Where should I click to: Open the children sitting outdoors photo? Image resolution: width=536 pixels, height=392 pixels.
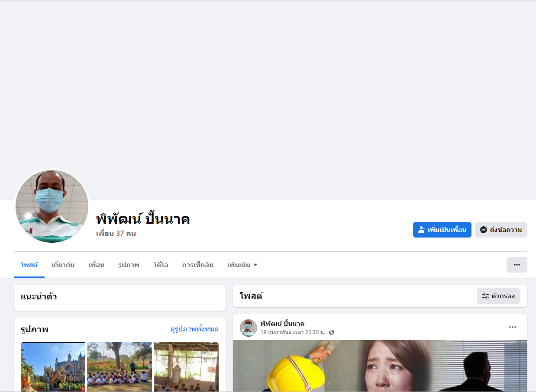[x=119, y=367]
